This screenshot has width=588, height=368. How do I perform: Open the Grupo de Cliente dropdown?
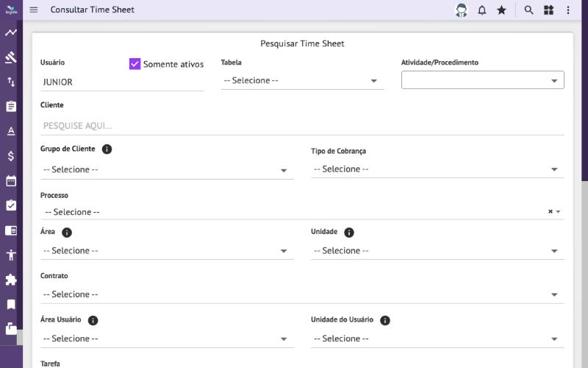(167, 170)
